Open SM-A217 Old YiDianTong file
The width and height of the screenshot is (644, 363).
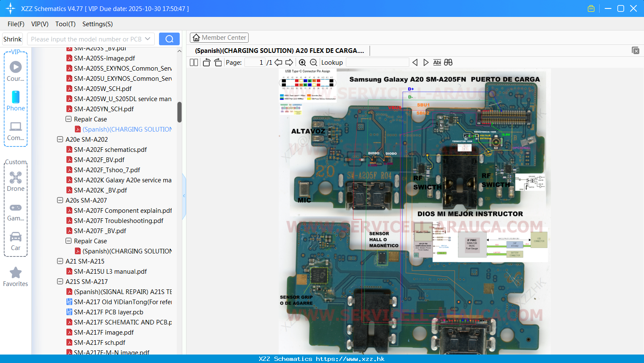point(119,302)
